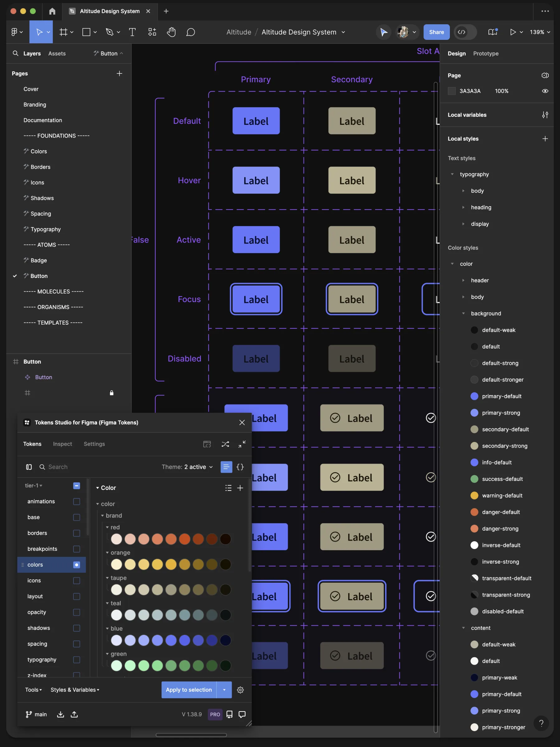The image size is (560, 747).
Task: Open the Styles & Variables menu
Action: [x=75, y=690]
